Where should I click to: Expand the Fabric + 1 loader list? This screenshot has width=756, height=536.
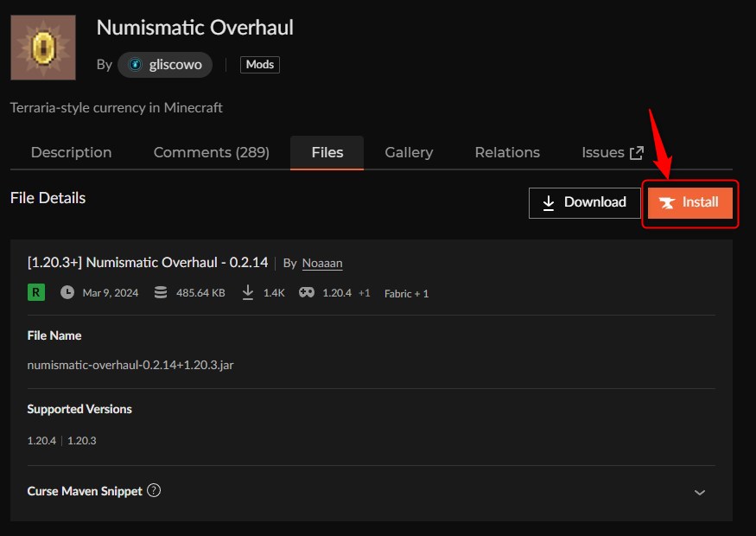[x=407, y=293]
